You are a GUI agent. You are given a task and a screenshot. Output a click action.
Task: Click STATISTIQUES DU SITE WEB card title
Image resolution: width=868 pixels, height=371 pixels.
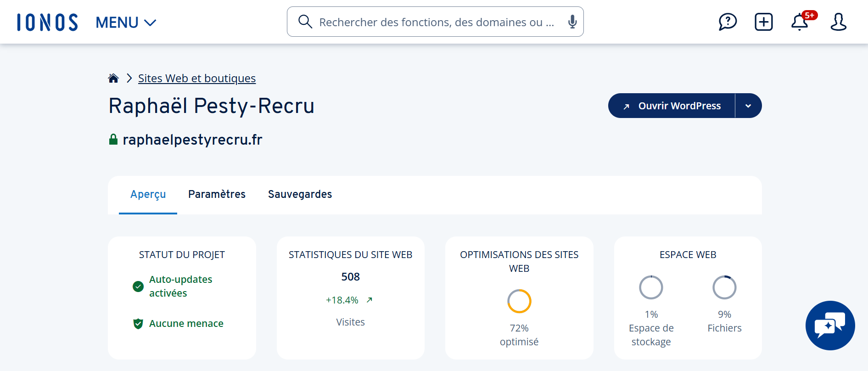tap(351, 255)
